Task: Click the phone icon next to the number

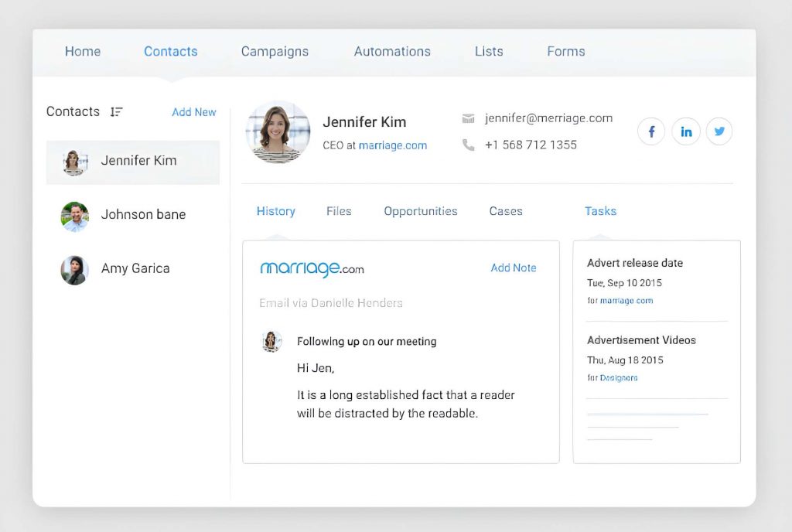Action: (468, 145)
